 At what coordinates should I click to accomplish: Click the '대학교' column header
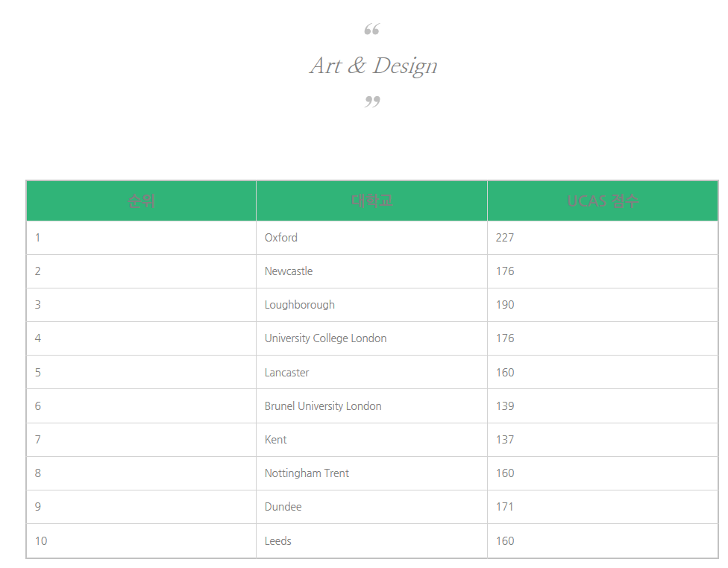click(x=371, y=201)
